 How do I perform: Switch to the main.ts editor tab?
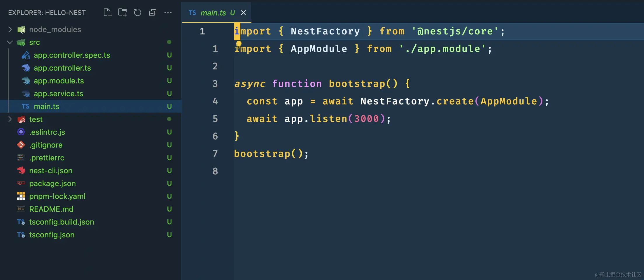[216, 13]
